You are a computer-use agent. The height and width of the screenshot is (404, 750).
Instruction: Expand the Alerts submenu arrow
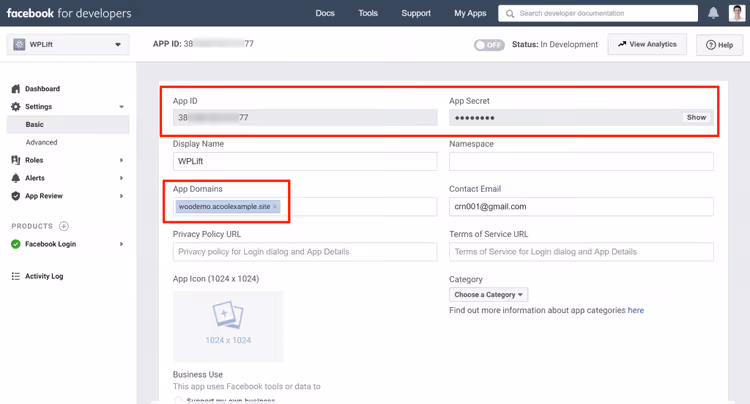pyautogui.click(x=121, y=178)
